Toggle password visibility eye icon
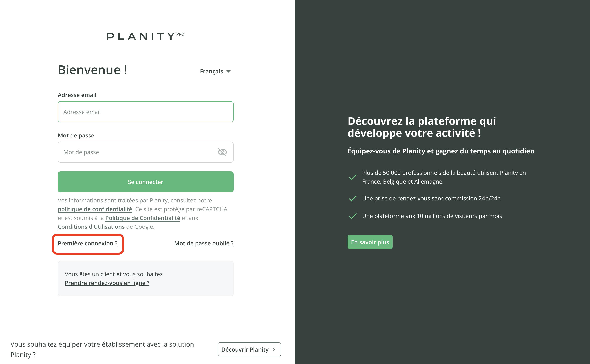590x364 pixels. [x=222, y=152]
